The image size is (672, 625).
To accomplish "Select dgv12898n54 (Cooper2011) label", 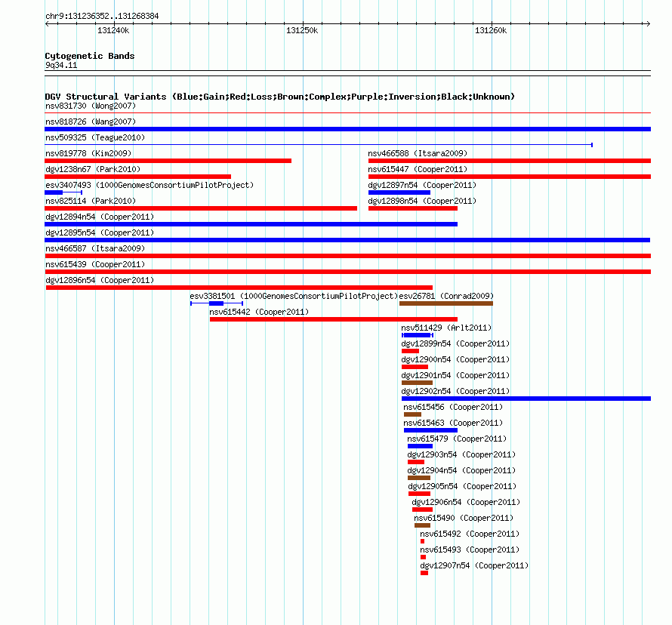I will [422, 201].
